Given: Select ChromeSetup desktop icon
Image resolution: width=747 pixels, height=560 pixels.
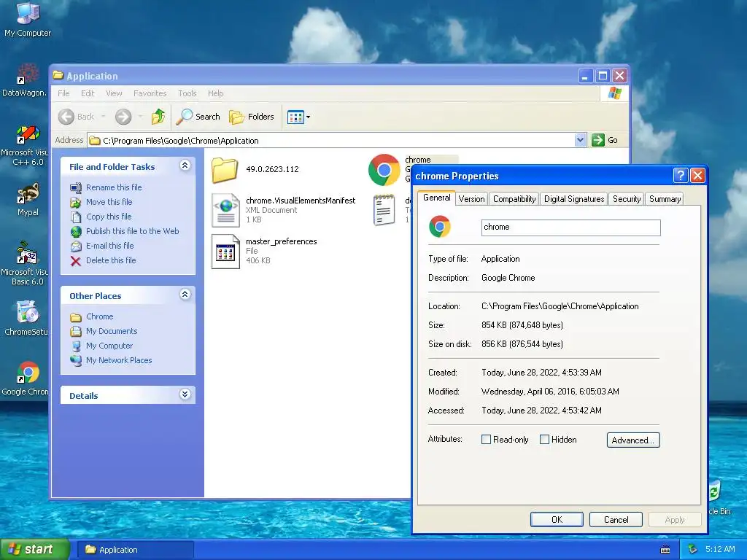Looking at the screenshot, I should click(26, 319).
